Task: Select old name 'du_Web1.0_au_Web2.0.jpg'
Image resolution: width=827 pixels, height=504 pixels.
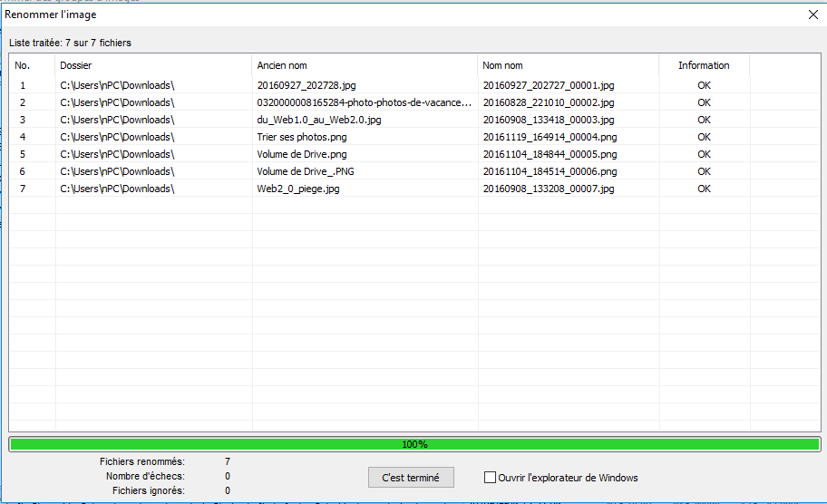Action: pyautogui.click(x=319, y=121)
